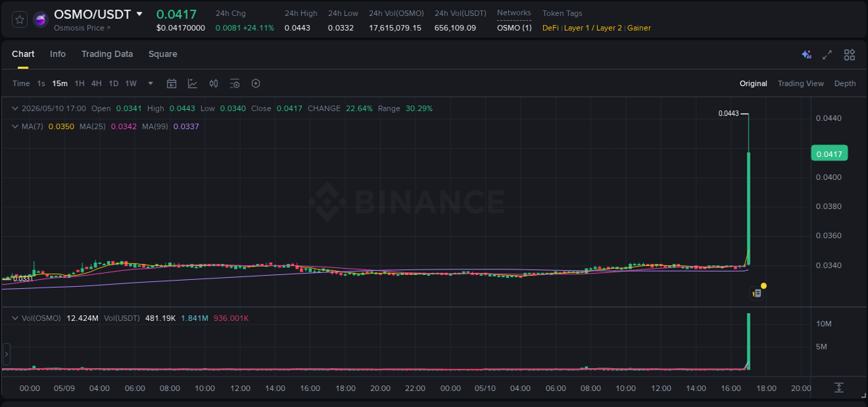The width and height of the screenshot is (868, 407).
Task: Collapse the MA indicator row chevron
Action: point(15,126)
